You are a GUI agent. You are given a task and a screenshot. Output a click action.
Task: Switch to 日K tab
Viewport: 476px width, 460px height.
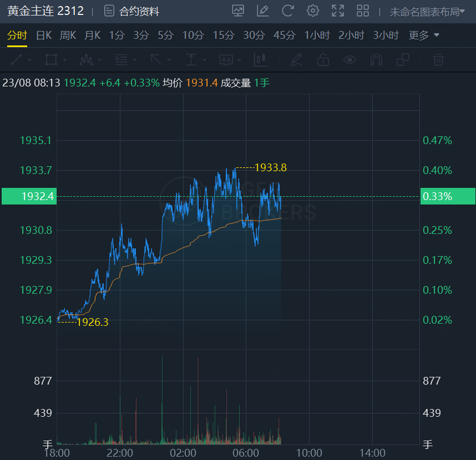click(44, 35)
